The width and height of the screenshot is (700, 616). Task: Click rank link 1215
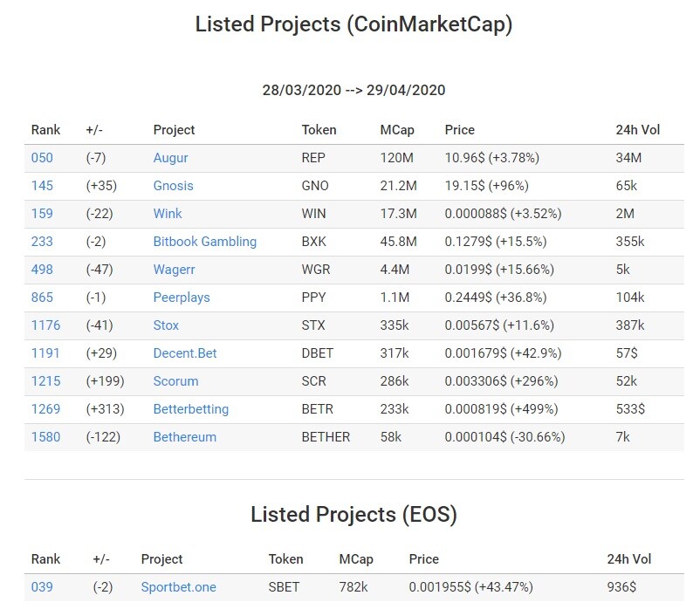pyautogui.click(x=45, y=381)
